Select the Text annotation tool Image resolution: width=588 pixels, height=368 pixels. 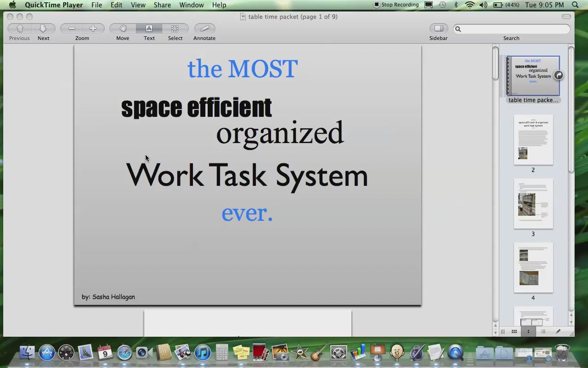(x=149, y=29)
